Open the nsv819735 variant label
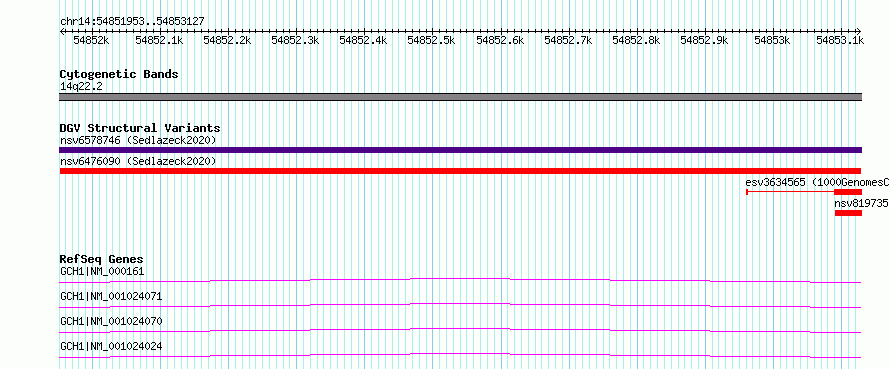The height and width of the screenshot is (369, 890). [x=861, y=203]
